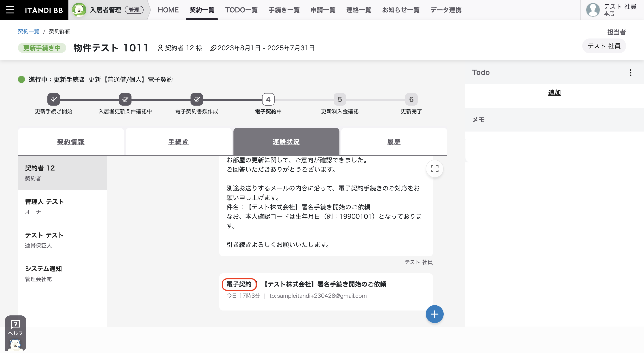
Task: Click the 契約詳細 breadcrumb text
Action: [60, 31]
